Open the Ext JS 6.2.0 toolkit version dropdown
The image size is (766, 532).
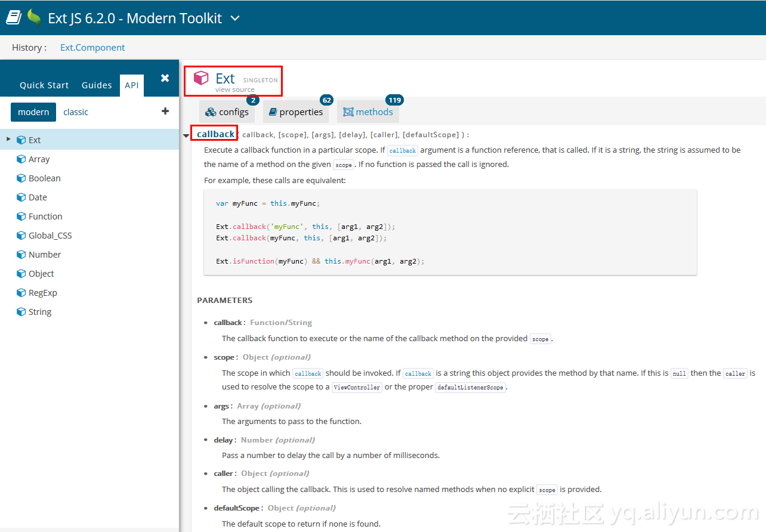[235, 18]
